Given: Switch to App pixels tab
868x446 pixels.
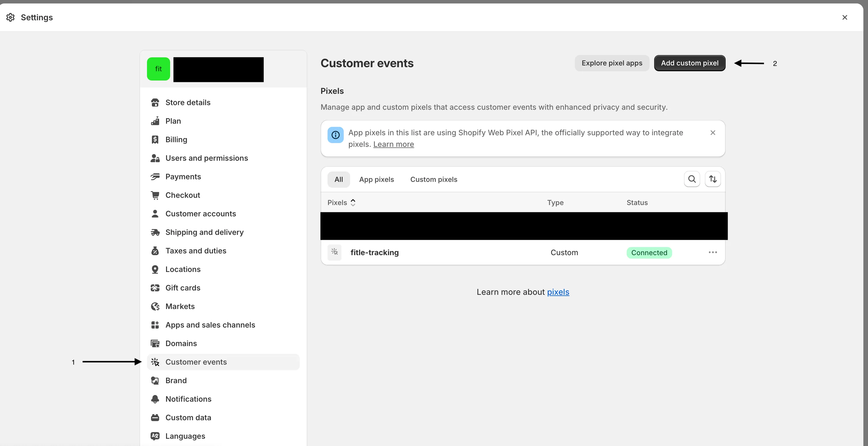Looking at the screenshot, I should (x=376, y=180).
